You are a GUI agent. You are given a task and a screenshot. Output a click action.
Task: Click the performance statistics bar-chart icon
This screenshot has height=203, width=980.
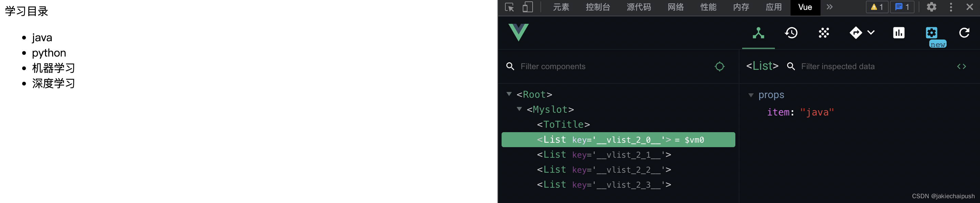899,33
